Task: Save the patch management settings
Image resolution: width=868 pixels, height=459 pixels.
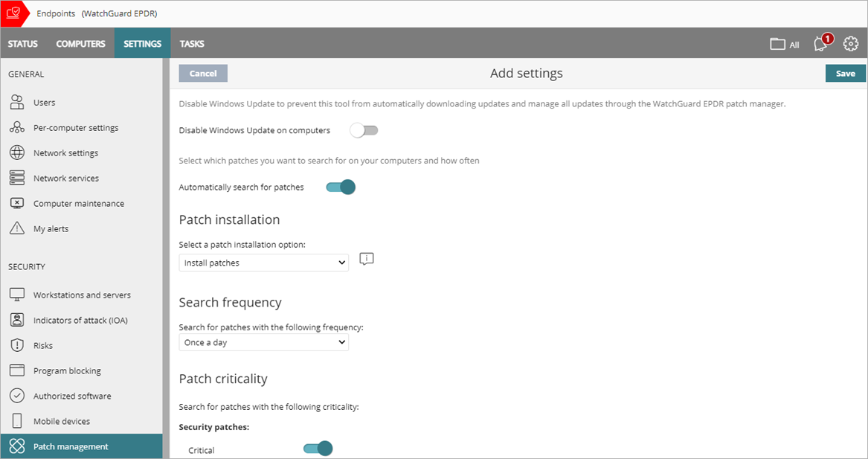Action: coord(845,73)
